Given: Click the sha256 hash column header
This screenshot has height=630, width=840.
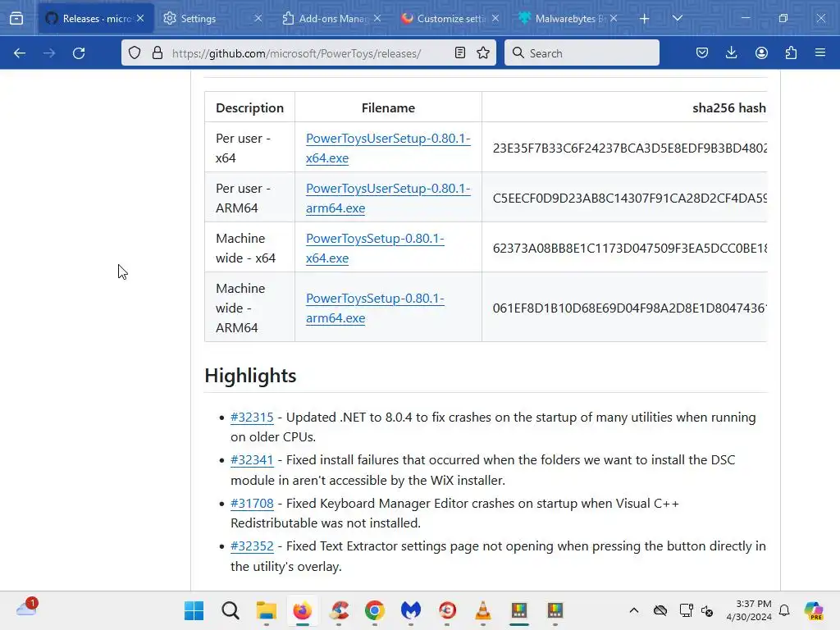Looking at the screenshot, I should 729,107.
